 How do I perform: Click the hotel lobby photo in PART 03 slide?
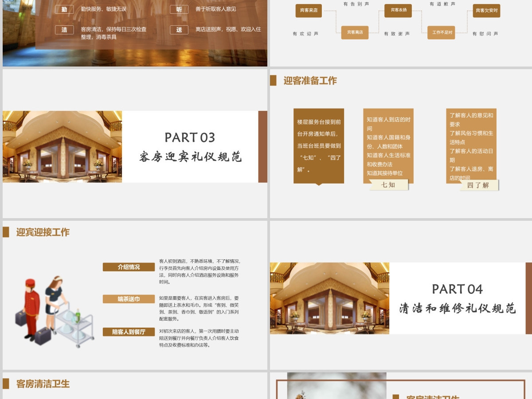[x=62, y=147]
